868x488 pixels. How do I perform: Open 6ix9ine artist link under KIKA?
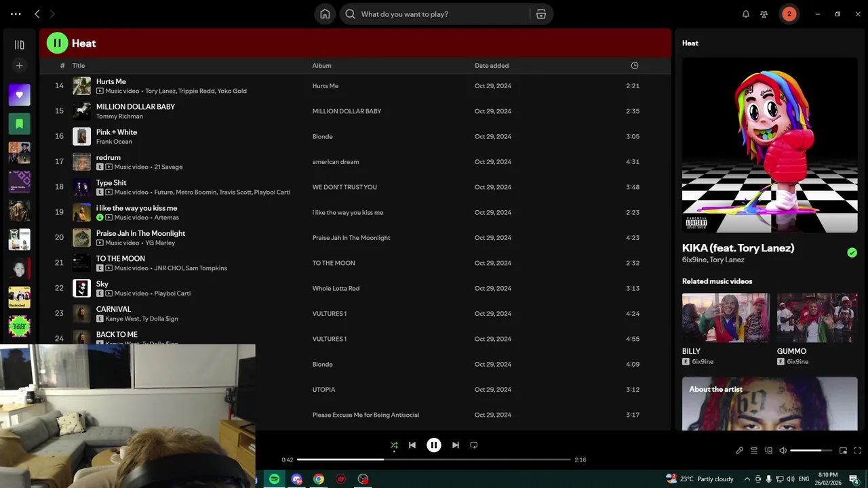[694, 260]
